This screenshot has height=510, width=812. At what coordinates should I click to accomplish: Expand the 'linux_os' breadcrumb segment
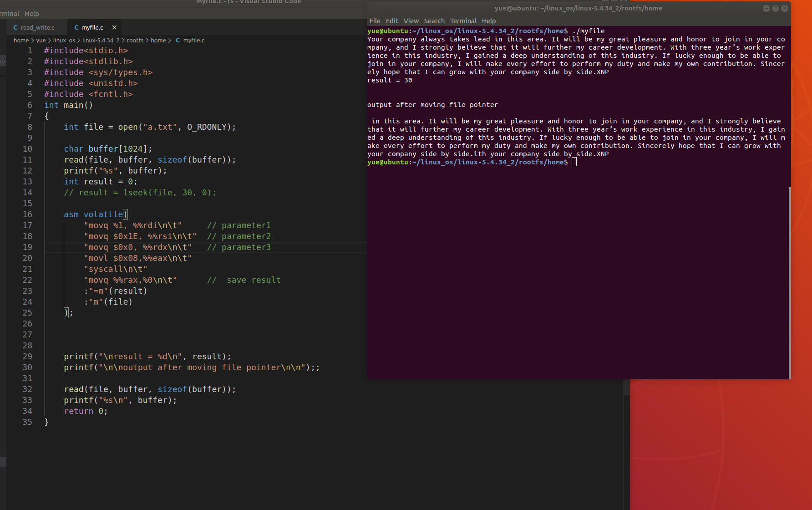[x=64, y=40]
